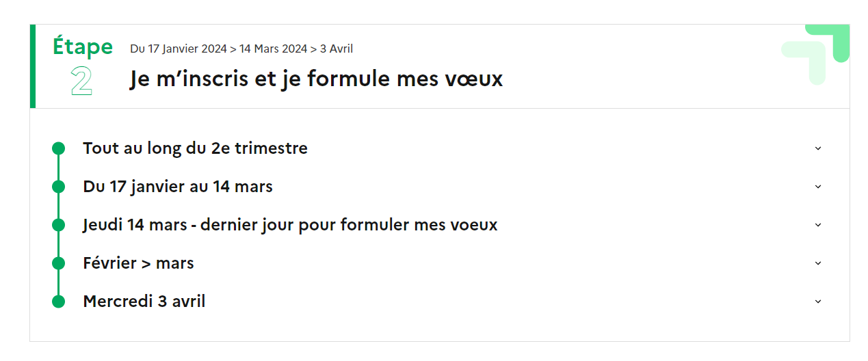868x361 pixels.
Task: Open chevron beside Jeudi 14 mars dernier jour
Action: click(x=818, y=225)
